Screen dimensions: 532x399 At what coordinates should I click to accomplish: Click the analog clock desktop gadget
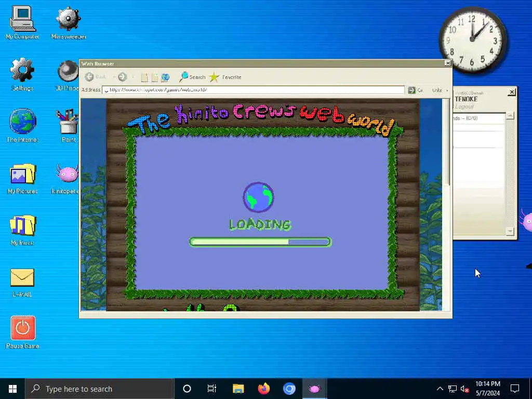pos(473,40)
